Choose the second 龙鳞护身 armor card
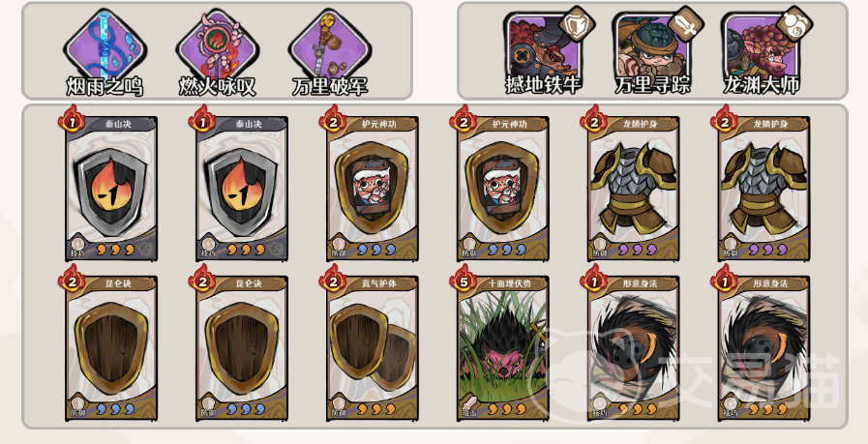Image resolution: width=868 pixels, height=444 pixels. point(764,189)
